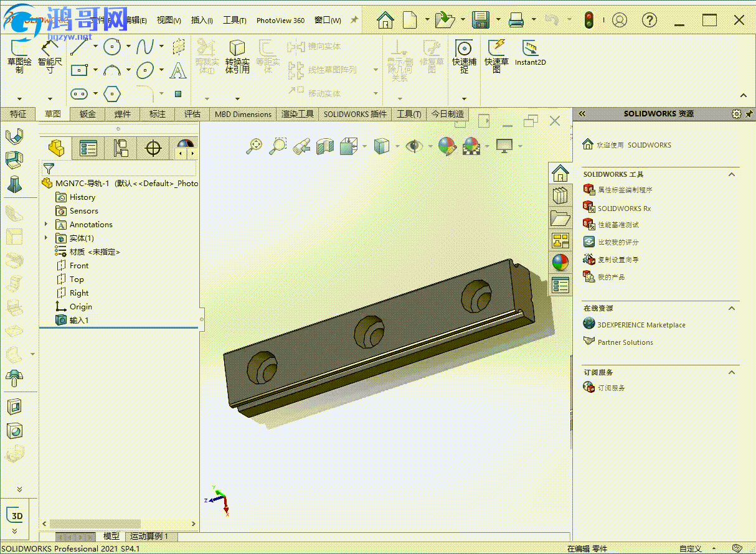
Task: Open 3DEXPERIENCE Marketplace link
Action: pyautogui.click(x=641, y=325)
